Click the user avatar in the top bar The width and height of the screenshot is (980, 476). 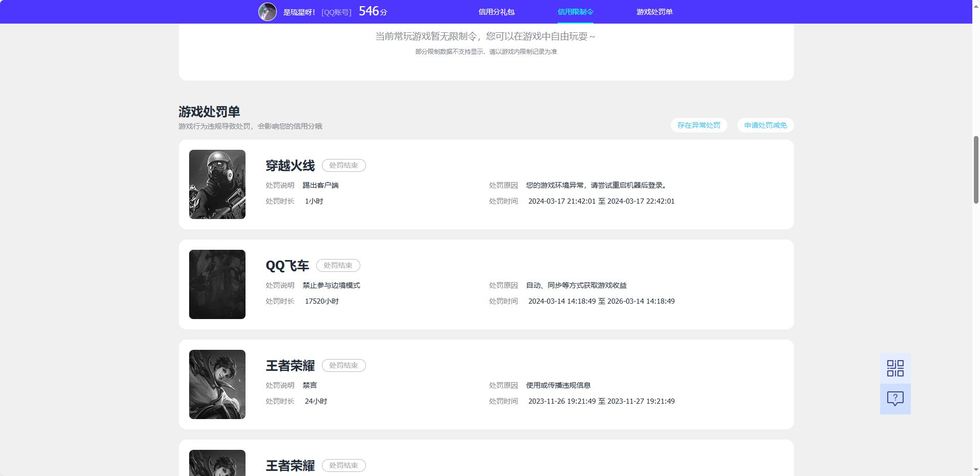pyautogui.click(x=267, y=11)
